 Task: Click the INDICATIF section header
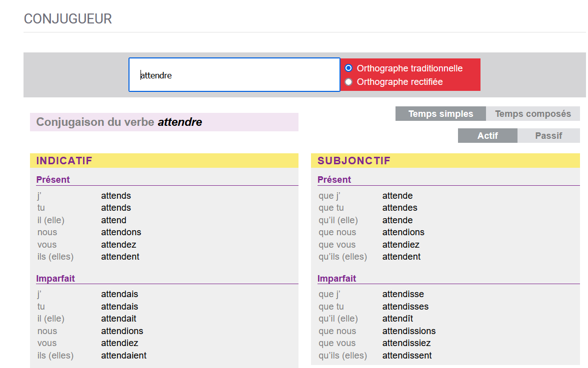(64, 161)
